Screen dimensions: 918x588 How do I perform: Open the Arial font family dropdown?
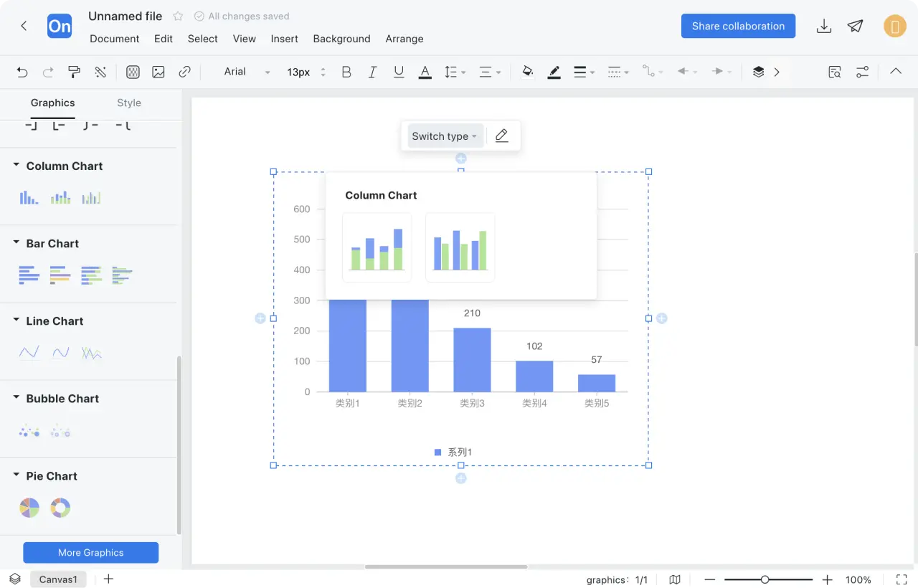click(247, 72)
